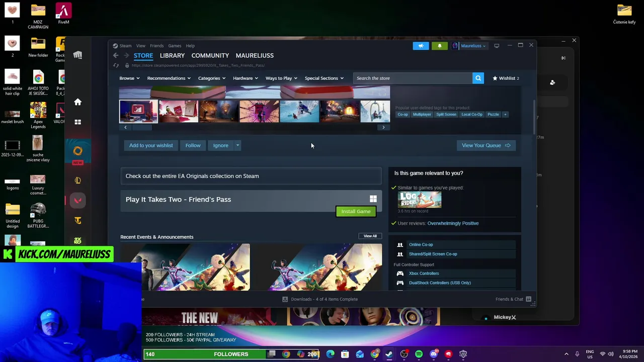Viewport: 644px width, 362px height.
Task: Click the lock icon beside the URL
Action: (127, 65)
